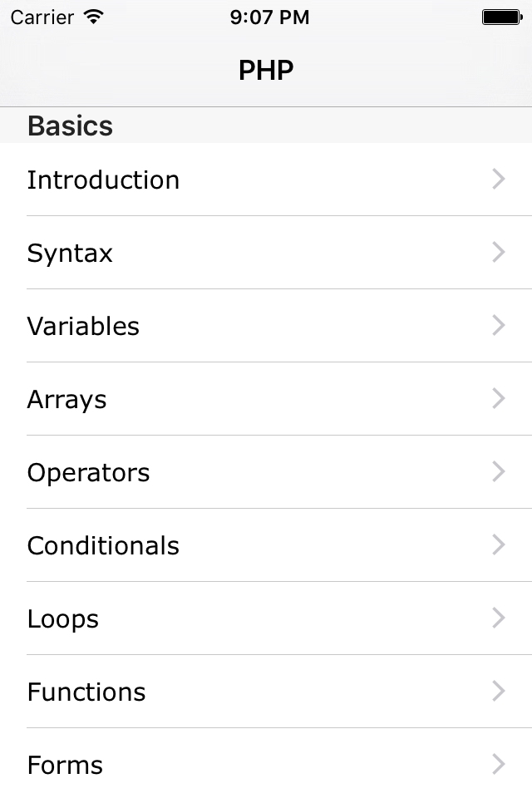Tap the 9:07 PM clock display
The width and height of the screenshot is (532, 798).
pos(269,17)
